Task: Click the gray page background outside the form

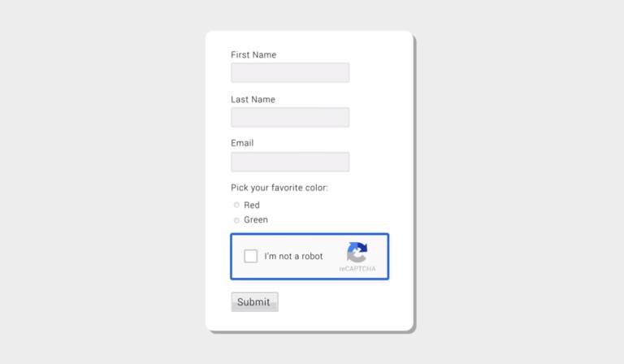Action: coord(97,179)
